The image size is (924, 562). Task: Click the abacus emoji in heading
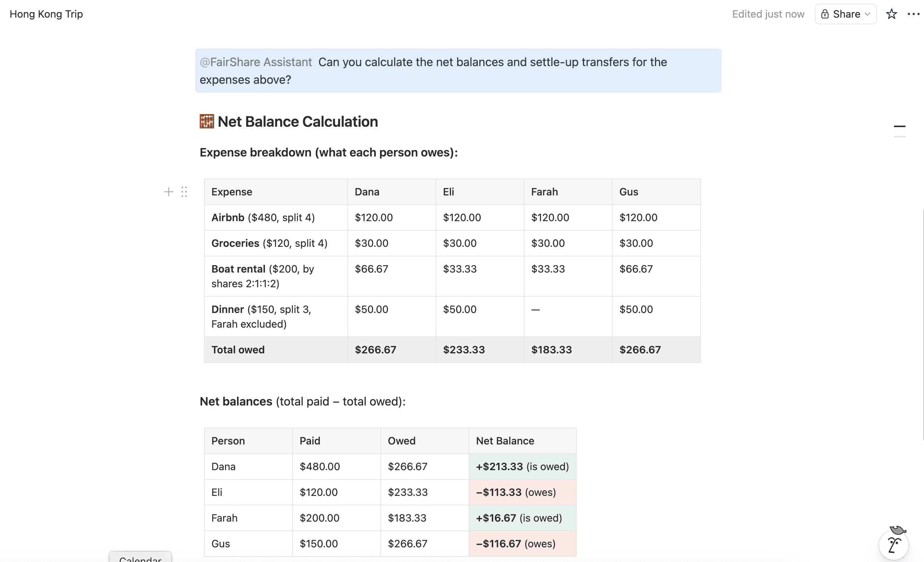[x=207, y=122]
